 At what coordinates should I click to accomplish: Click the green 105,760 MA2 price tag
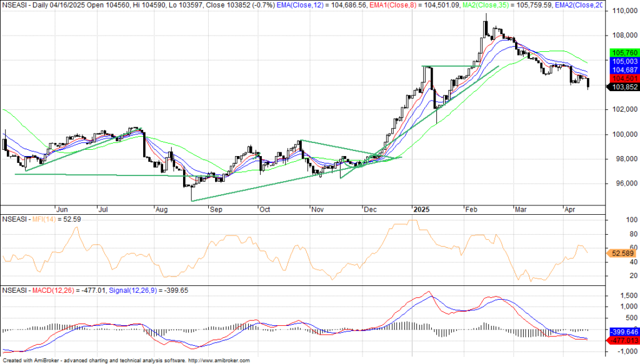coord(622,53)
